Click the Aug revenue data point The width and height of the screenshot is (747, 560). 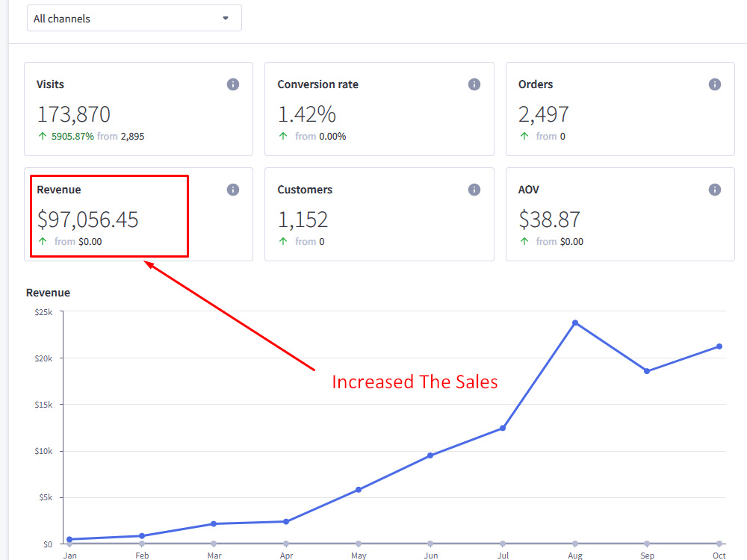pos(575,323)
